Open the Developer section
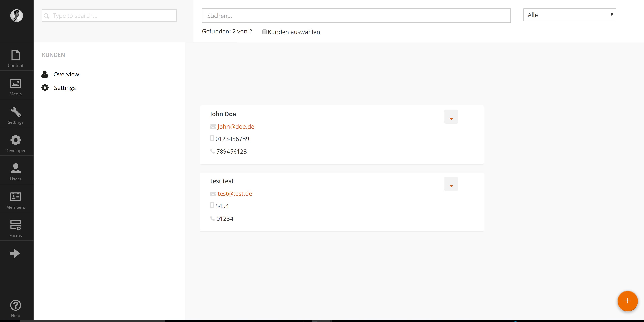Screen dimensions: 644x322 (x=16, y=144)
